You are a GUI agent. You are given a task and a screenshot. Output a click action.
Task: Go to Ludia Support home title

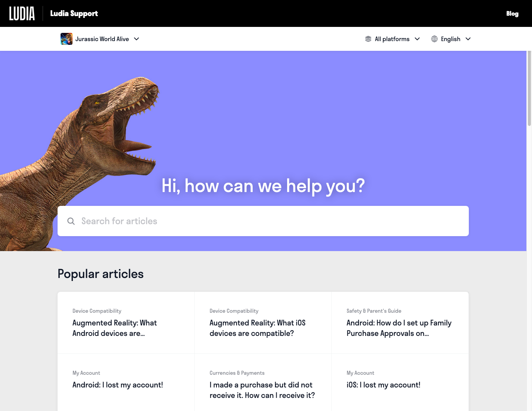(74, 13)
